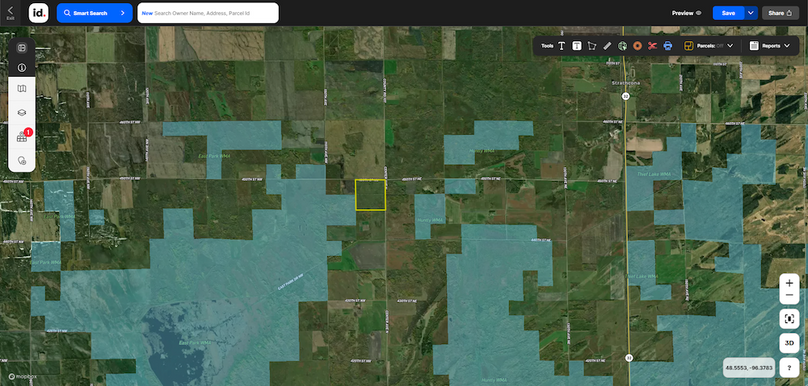Select the red scissors cut tool
The image size is (808, 386).
pos(652,46)
